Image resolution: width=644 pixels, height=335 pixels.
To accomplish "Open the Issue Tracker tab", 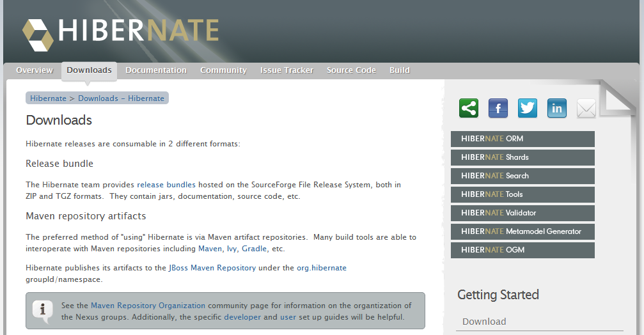I will (x=287, y=70).
